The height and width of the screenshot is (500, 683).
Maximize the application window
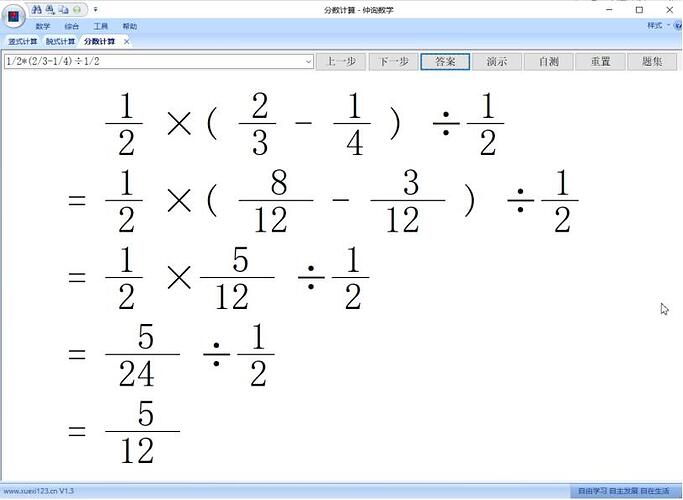[x=639, y=10]
